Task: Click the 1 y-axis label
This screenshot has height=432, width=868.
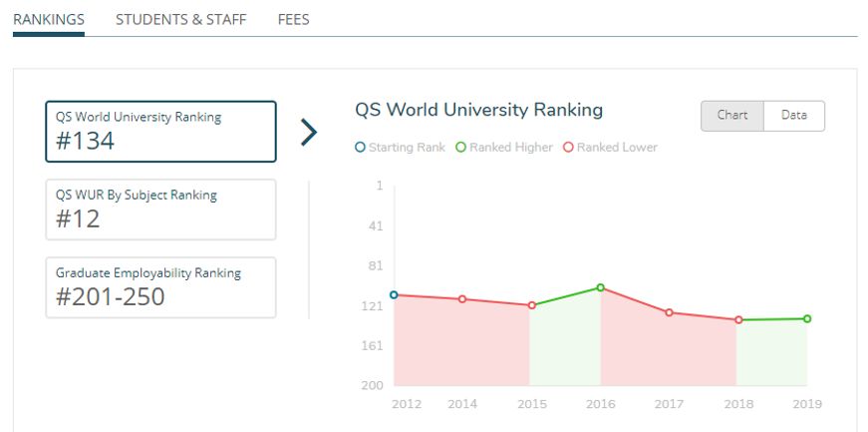Action: tap(380, 186)
